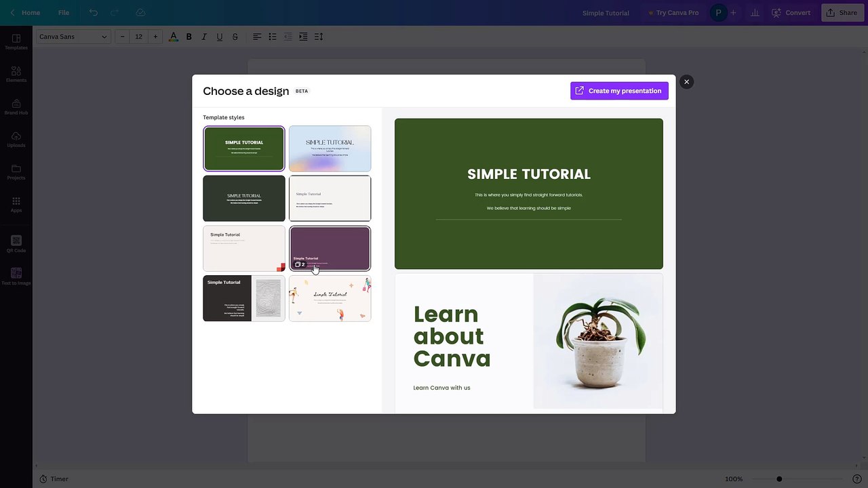
Task: Open the File menu
Action: click(x=64, y=13)
